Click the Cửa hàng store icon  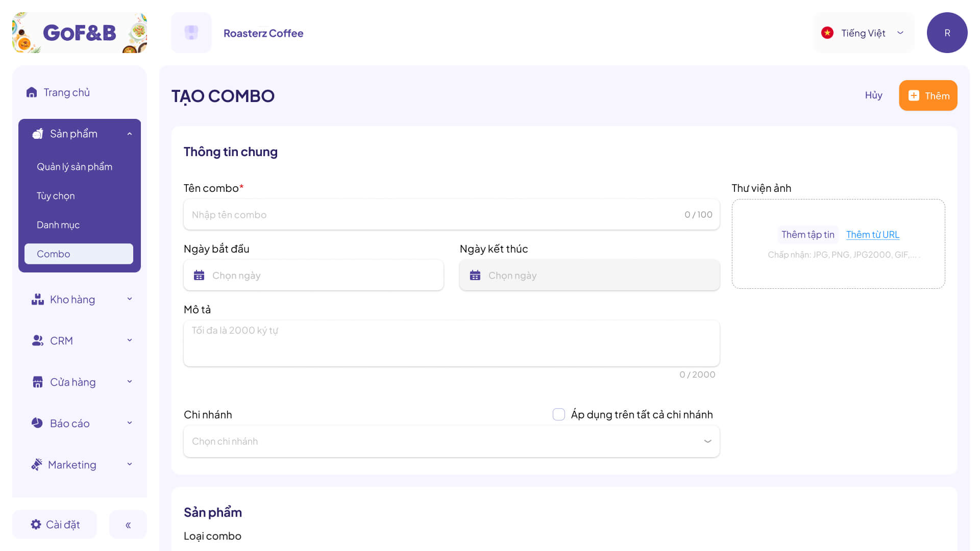(x=37, y=382)
